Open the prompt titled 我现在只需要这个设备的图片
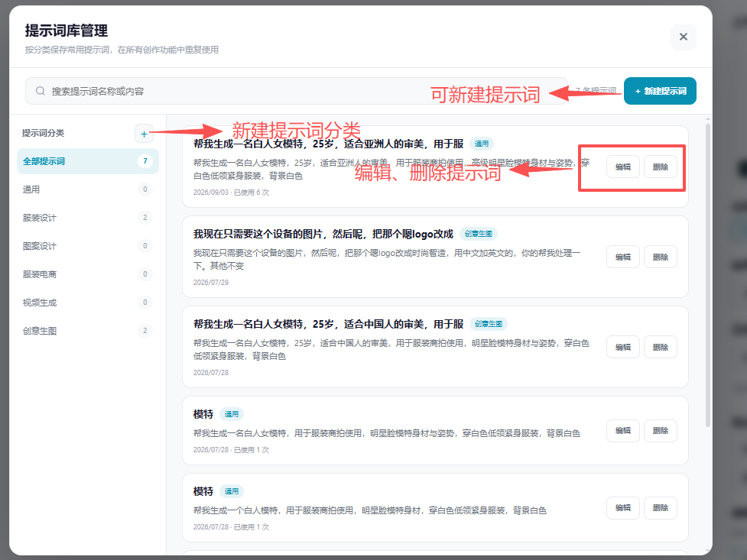The width and height of the screenshot is (747, 560). tap(323, 234)
